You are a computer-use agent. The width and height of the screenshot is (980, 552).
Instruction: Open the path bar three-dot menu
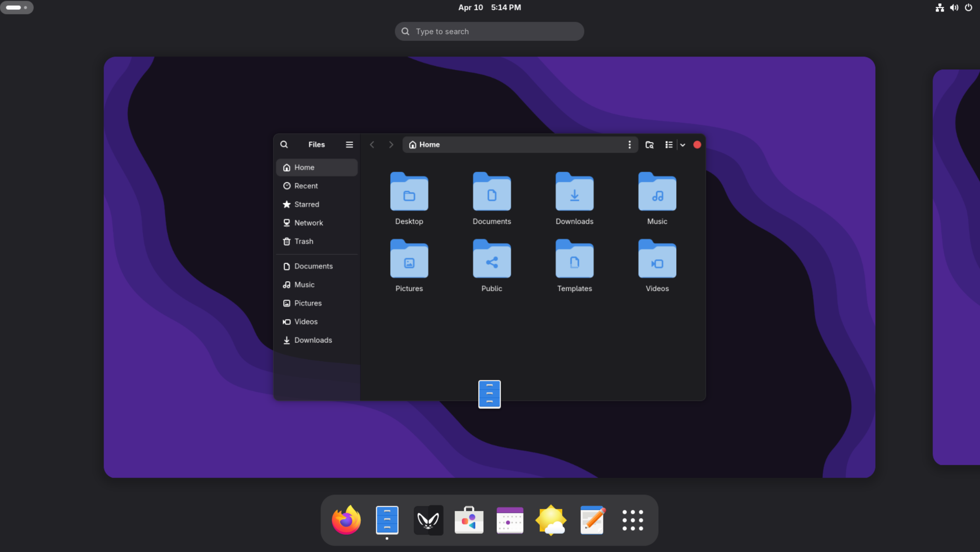pos(629,145)
